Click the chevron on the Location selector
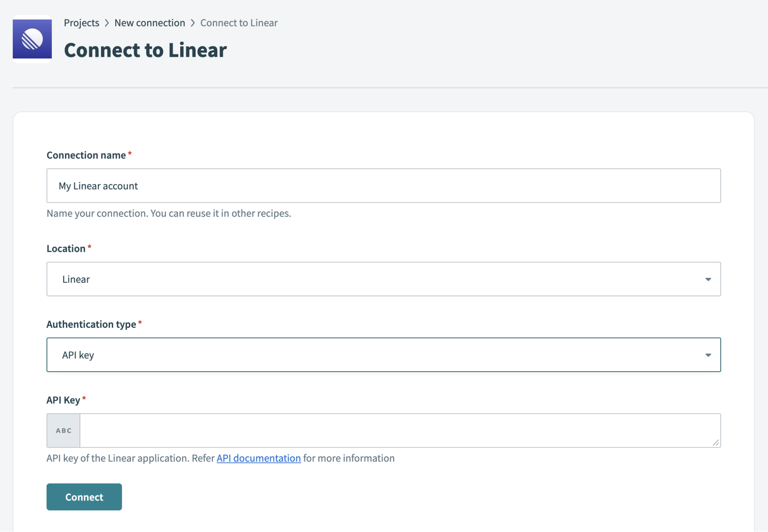Image resolution: width=768 pixels, height=532 pixels. click(x=709, y=279)
